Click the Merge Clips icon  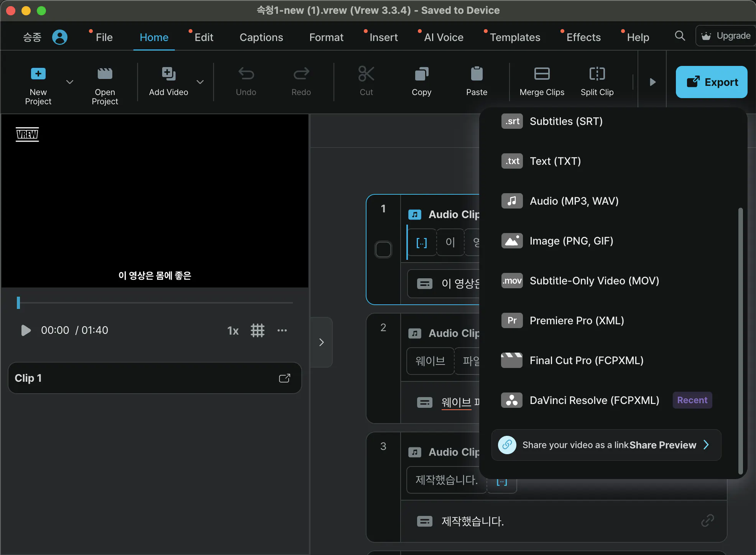click(542, 74)
